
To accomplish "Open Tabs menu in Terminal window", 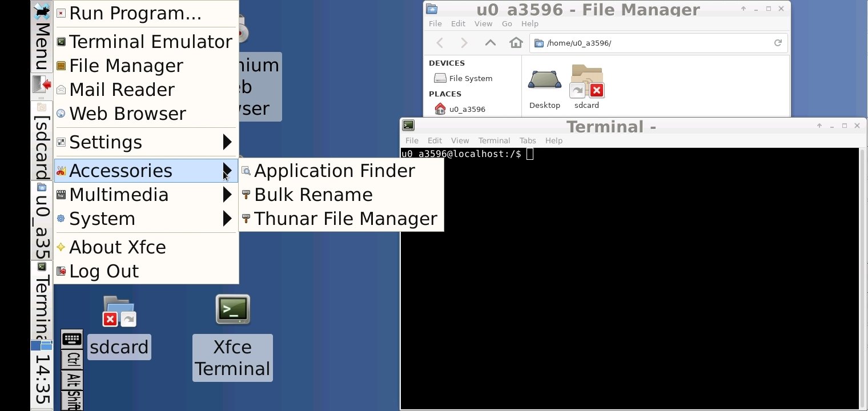I will [528, 140].
